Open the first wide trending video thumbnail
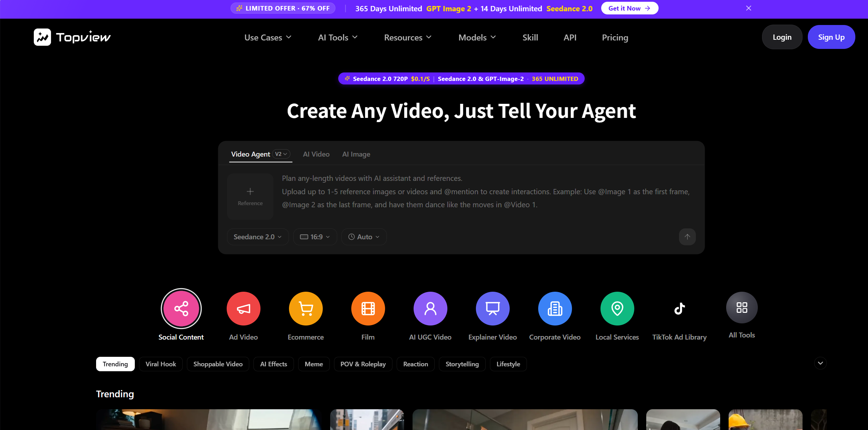Screen dimensions: 868x430 (209, 419)
